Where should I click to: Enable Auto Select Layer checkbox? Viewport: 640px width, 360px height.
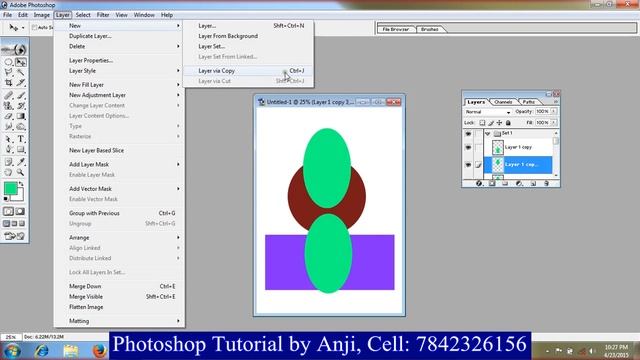click(x=34, y=27)
